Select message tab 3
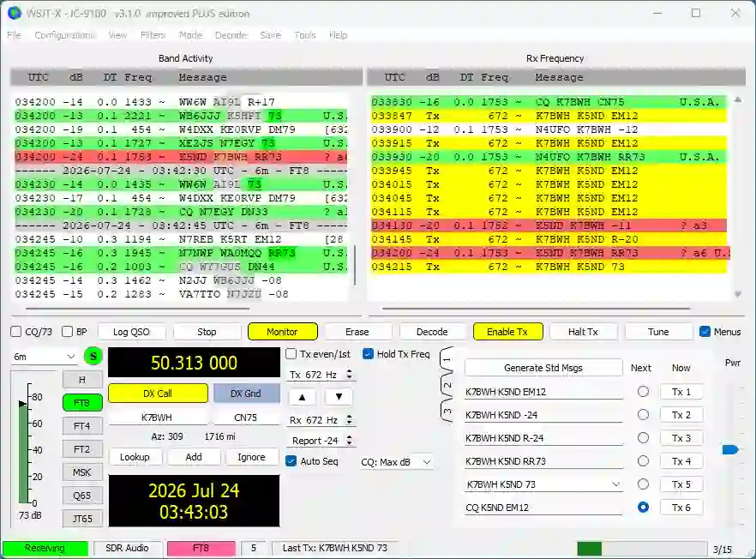The width and height of the screenshot is (756, 559). (447, 411)
